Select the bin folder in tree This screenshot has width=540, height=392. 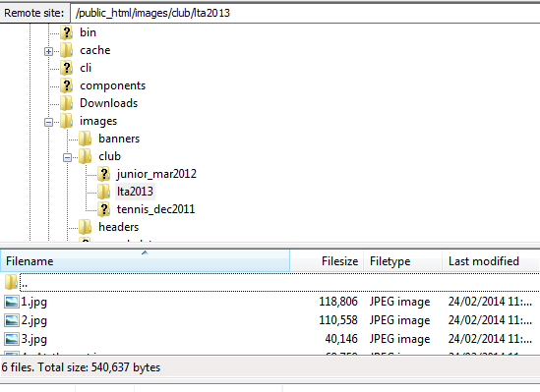88,32
